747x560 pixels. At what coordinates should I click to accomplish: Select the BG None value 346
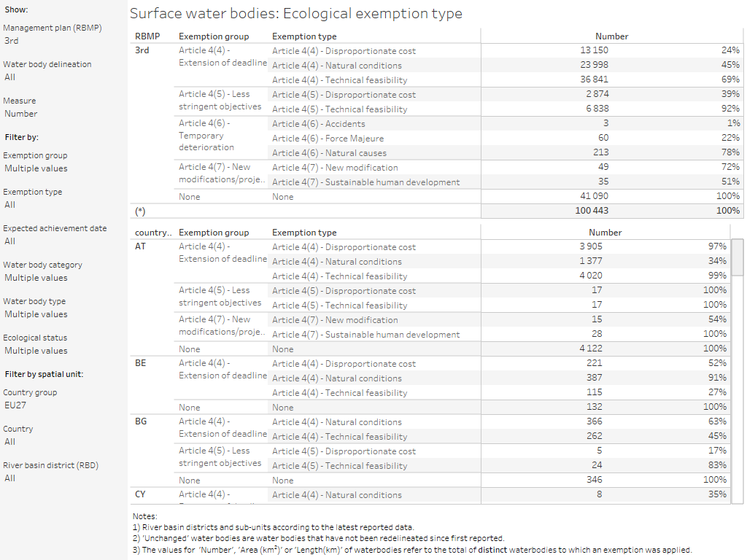594,480
